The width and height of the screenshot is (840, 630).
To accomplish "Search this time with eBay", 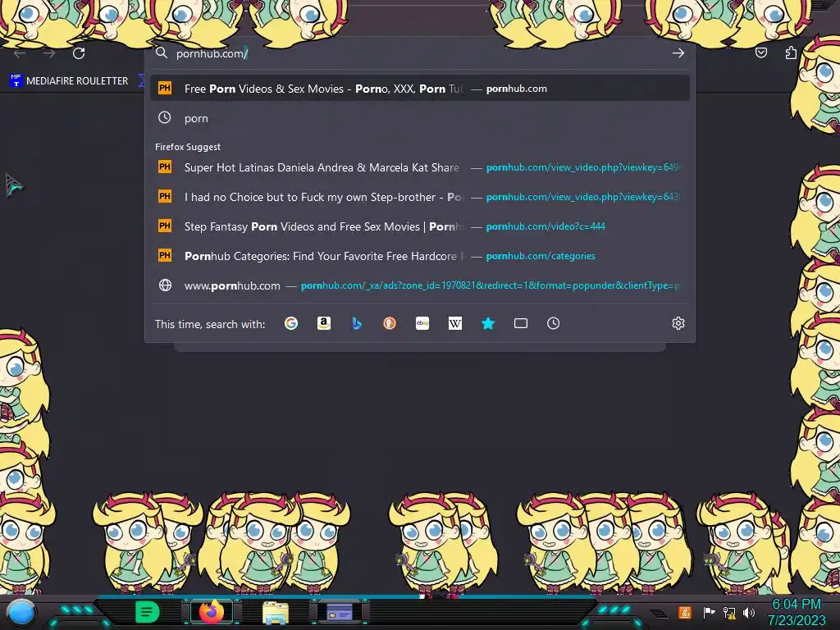I will click(x=422, y=323).
